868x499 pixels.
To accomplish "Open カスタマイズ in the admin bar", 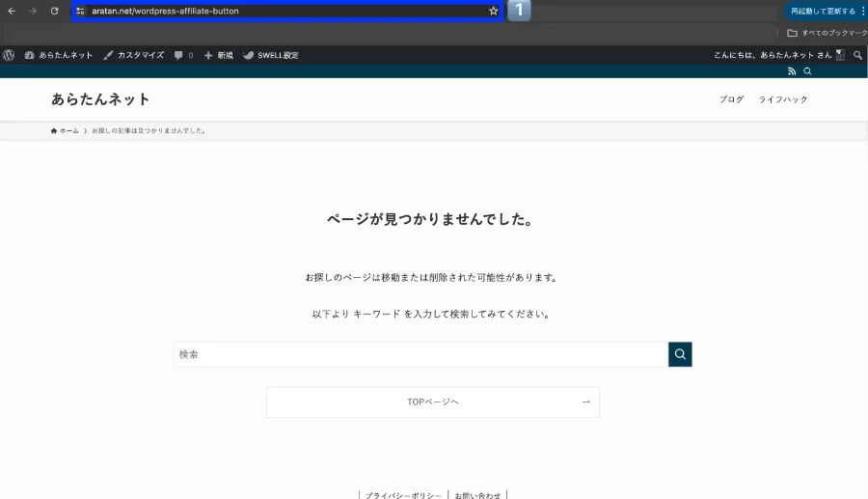I will [x=134, y=55].
